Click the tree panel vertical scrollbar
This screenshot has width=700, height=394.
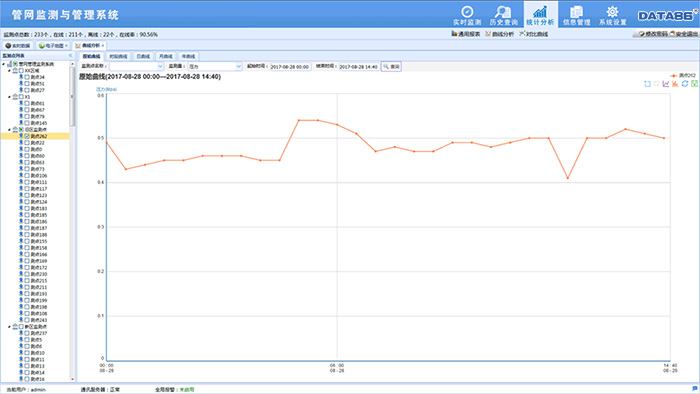(x=72, y=221)
